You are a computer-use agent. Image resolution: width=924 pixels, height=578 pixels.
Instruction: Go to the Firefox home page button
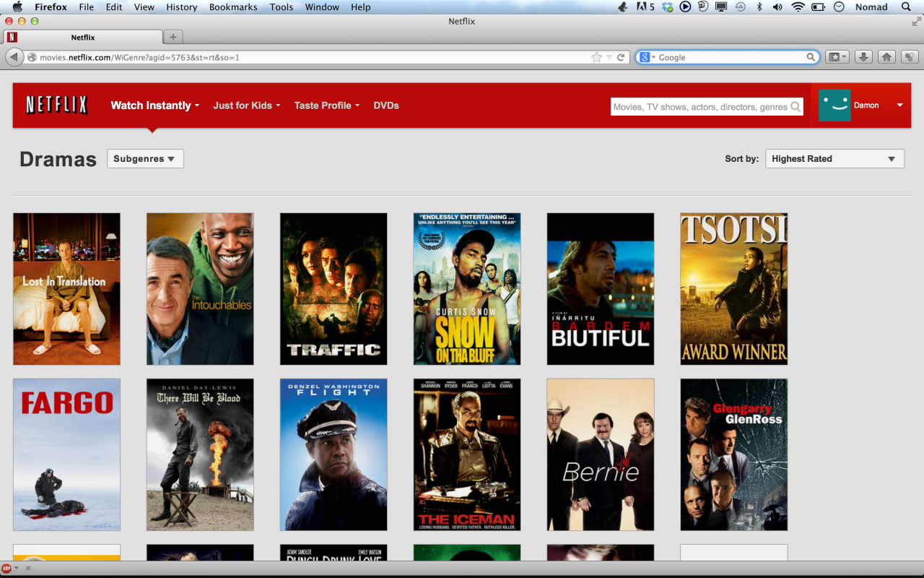click(886, 57)
